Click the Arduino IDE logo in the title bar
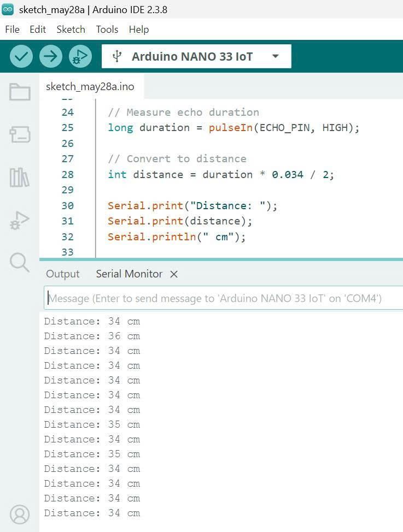 (x=8, y=9)
